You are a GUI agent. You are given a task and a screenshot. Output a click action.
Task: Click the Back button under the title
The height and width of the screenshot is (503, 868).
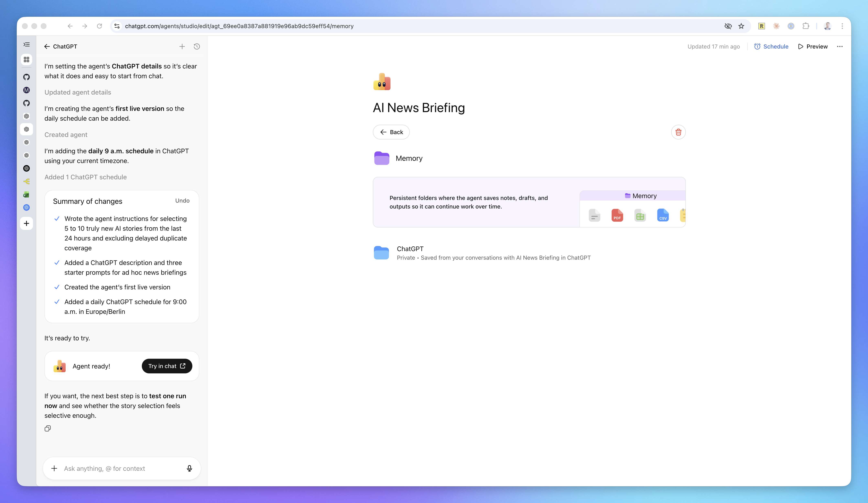pyautogui.click(x=391, y=132)
